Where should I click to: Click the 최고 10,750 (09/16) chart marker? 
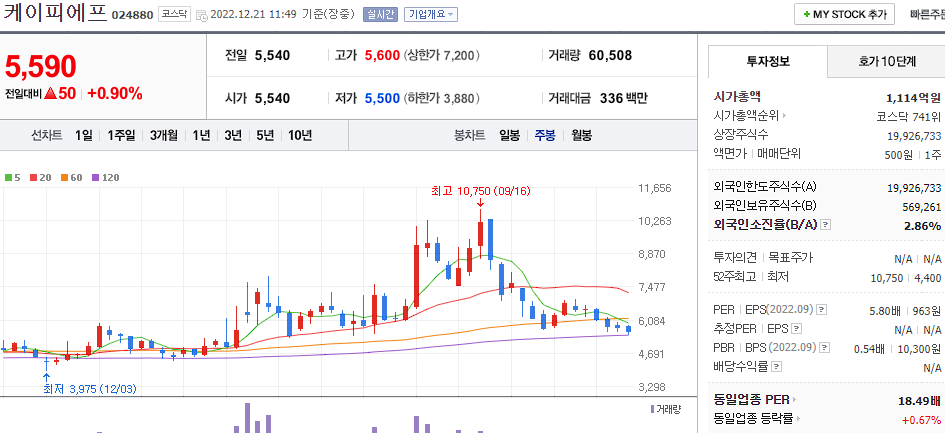tap(480, 191)
